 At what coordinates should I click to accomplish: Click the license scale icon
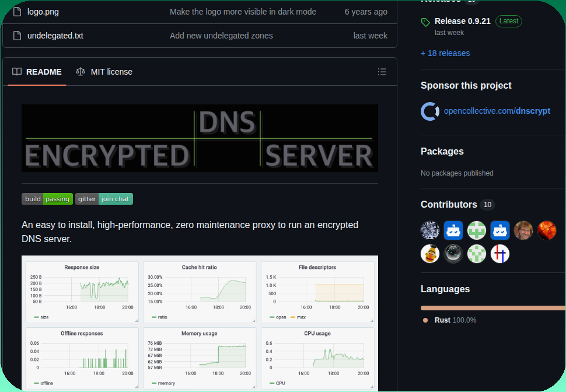click(x=81, y=72)
